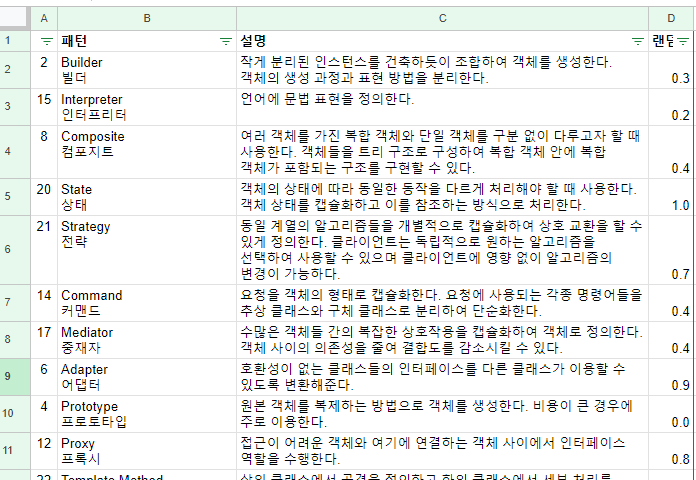Click cell with number 21 in Strategy row

tap(44, 250)
